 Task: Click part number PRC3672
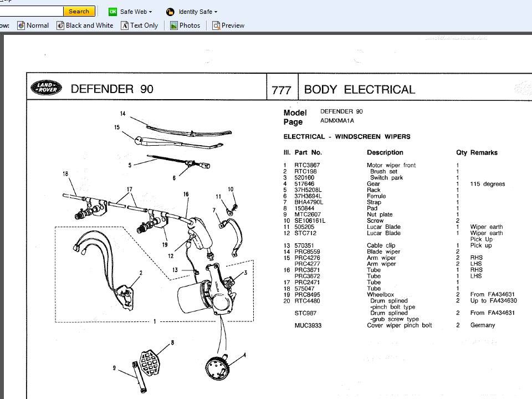pyautogui.click(x=307, y=276)
